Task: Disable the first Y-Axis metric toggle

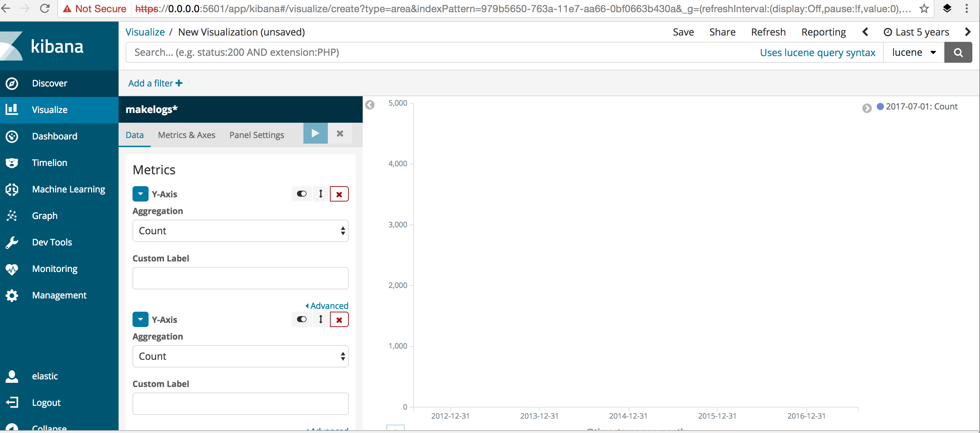Action: pos(301,194)
